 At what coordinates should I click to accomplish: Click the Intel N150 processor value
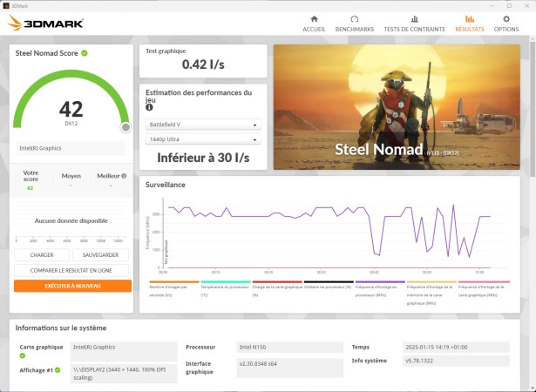pos(289,348)
